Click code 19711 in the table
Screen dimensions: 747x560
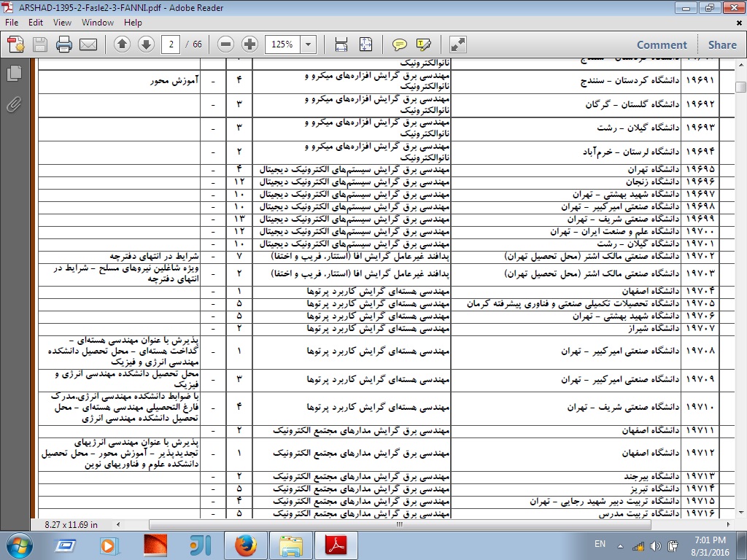(x=700, y=430)
